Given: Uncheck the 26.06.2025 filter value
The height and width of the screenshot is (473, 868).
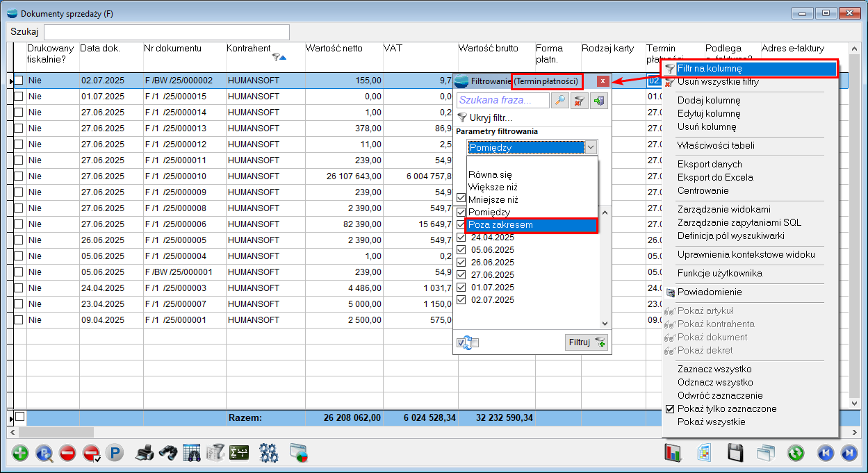Looking at the screenshot, I should pyautogui.click(x=461, y=262).
